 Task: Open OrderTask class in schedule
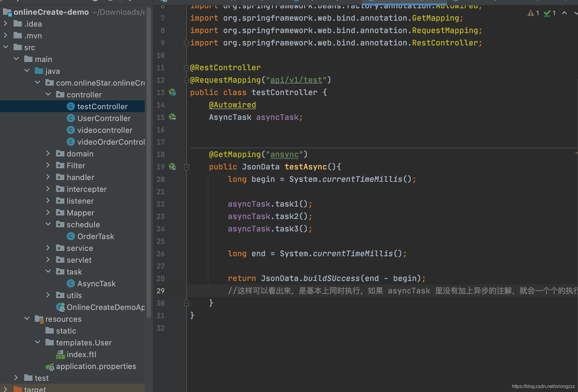(x=96, y=236)
